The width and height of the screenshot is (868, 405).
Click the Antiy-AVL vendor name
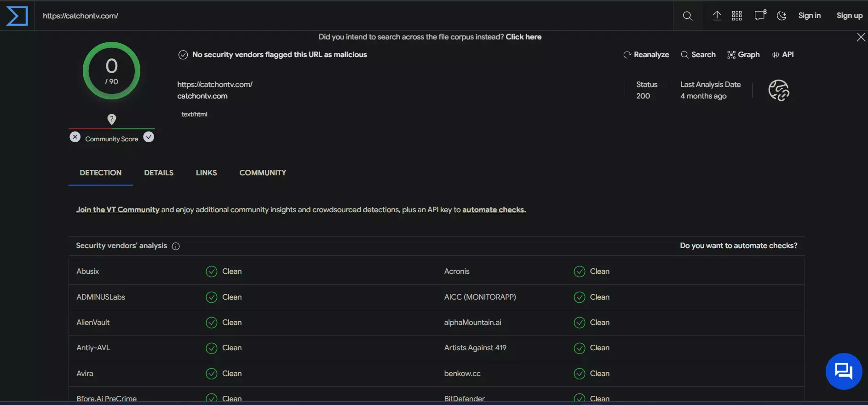(x=93, y=348)
